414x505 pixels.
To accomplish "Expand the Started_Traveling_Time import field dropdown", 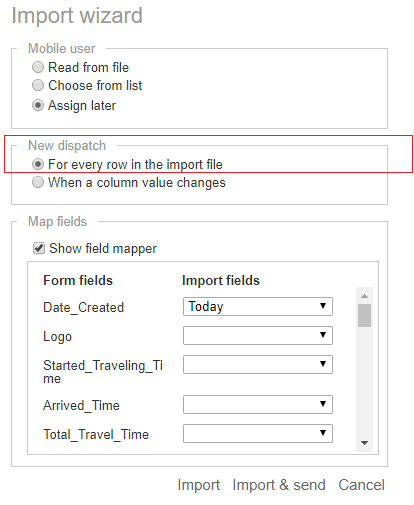I will [x=258, y=364].
